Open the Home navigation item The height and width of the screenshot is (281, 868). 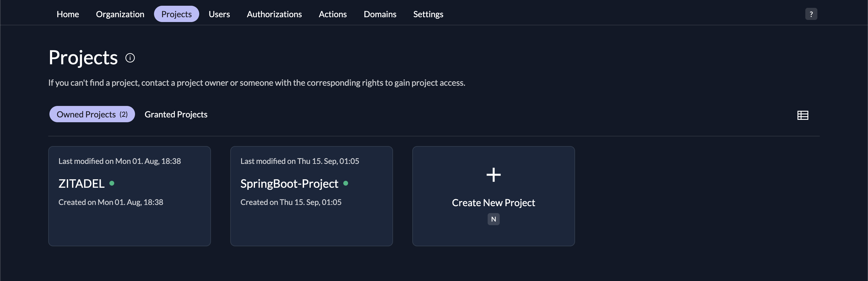coord(68,14)
